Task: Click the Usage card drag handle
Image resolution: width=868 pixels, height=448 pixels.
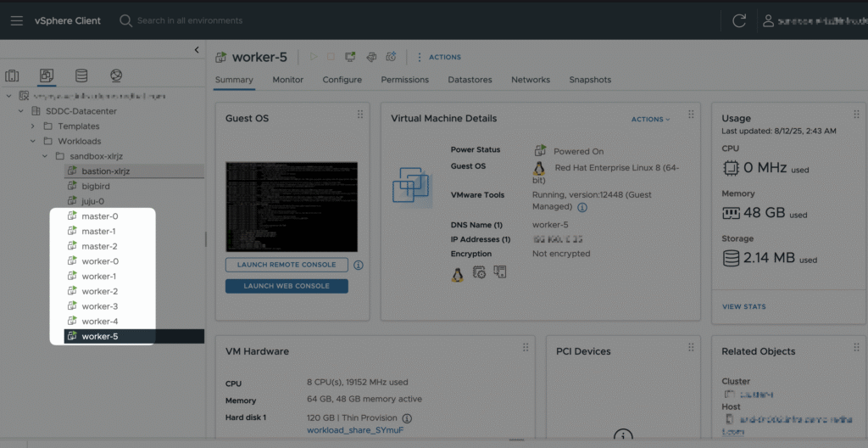Action: pyautogui.click(x=857, y=115)
